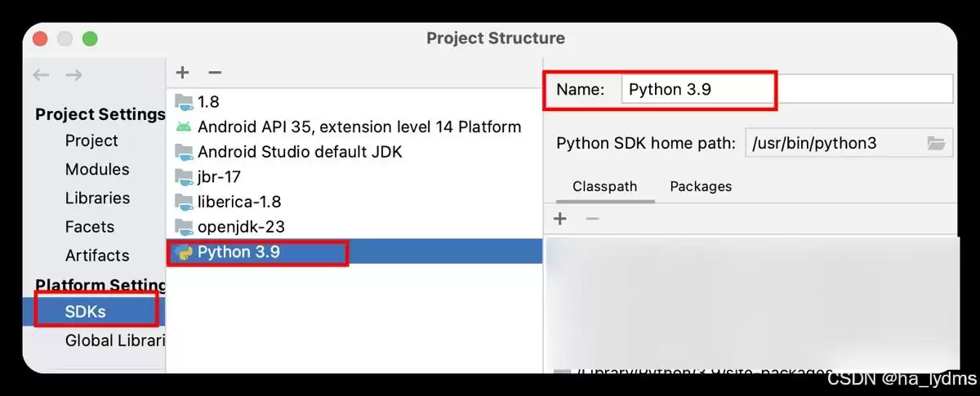Switch to the Classpath tab
Screen dimensions: 980x396
(604, 186)
